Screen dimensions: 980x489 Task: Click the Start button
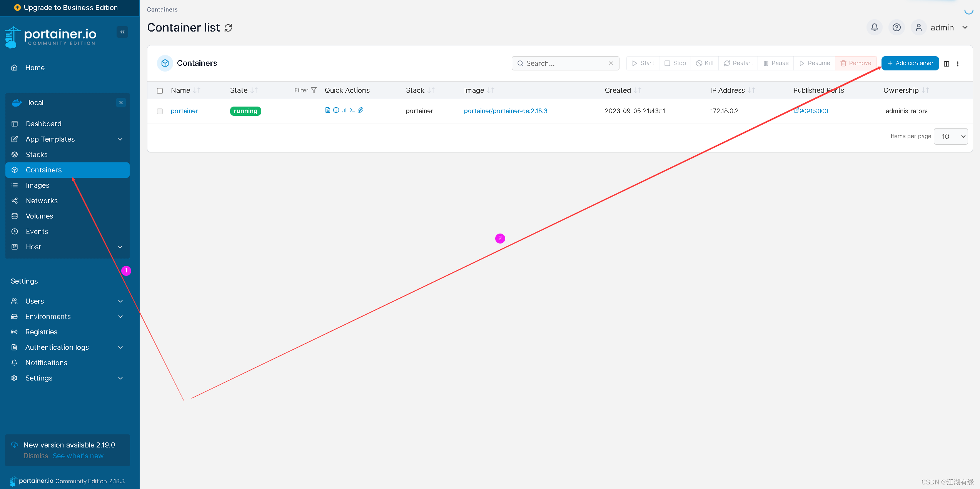(643, 63)
